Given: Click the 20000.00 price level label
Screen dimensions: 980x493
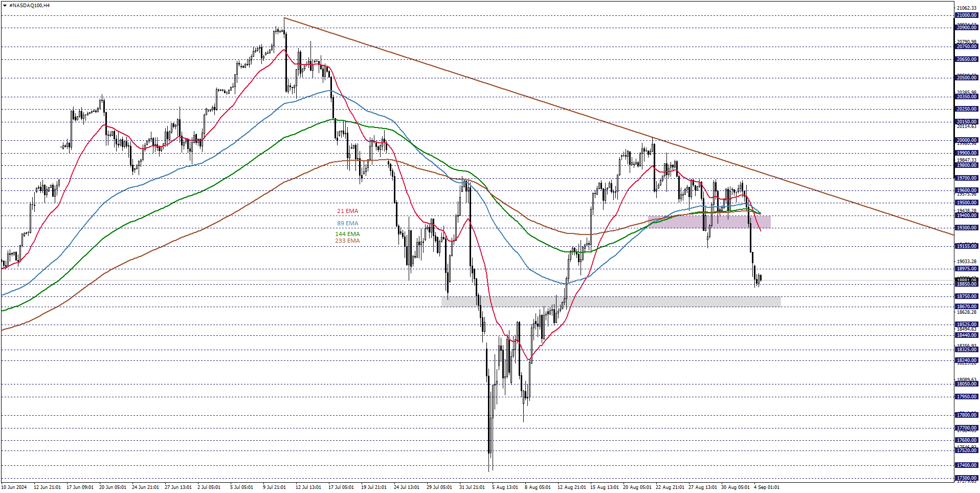Looking at the screenshot, I should (x=967, y=140).
